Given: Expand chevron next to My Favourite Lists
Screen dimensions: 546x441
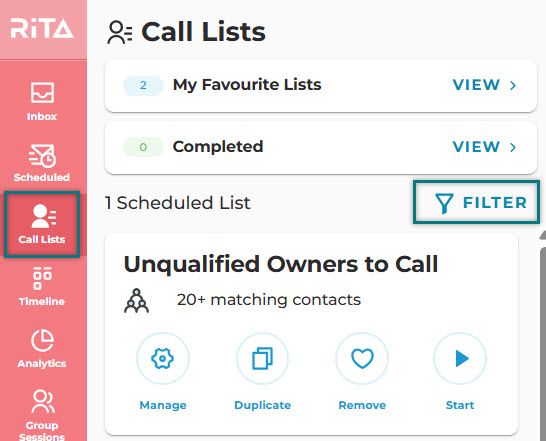Looking at the screenshot, I should tap(513, 85).
